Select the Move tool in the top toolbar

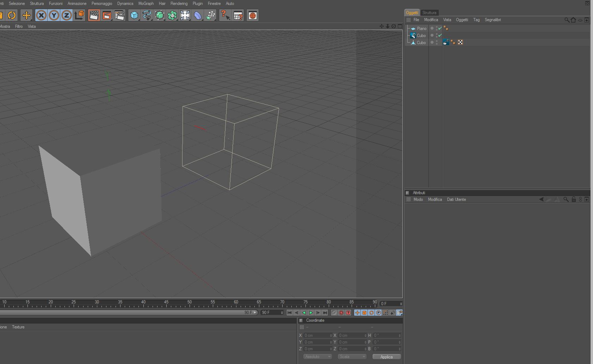pos(26,15)
